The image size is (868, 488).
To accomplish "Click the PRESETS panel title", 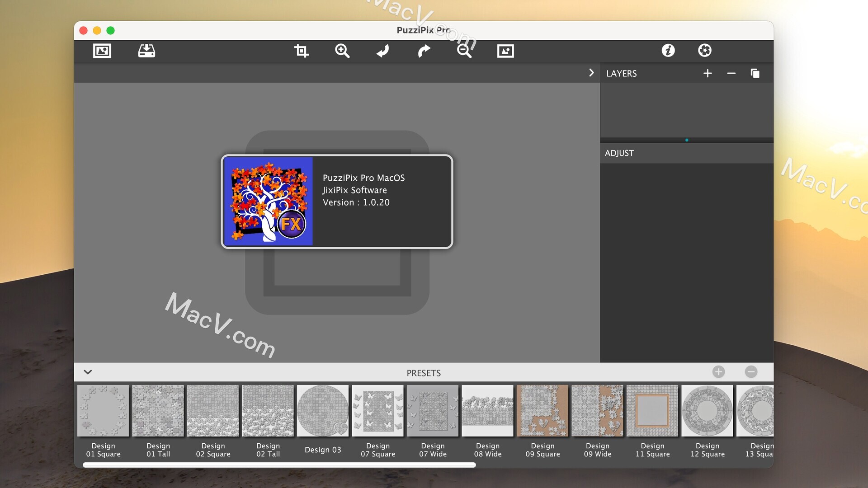I will click(424, 373).
